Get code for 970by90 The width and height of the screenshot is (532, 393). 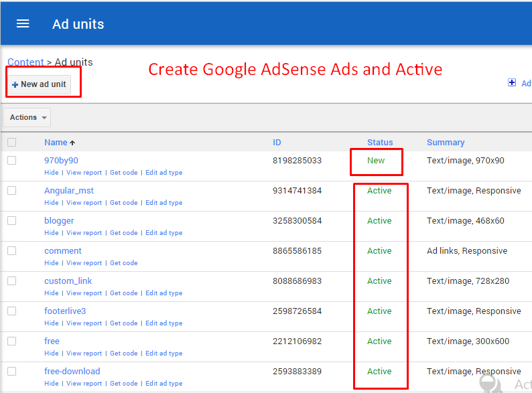click(124, 173)
